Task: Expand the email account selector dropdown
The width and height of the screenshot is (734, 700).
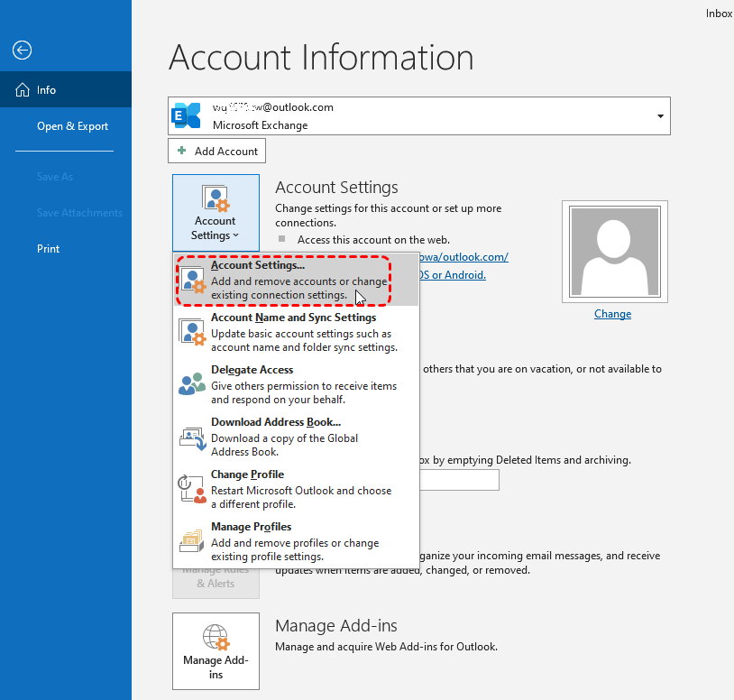Action: point(660,116)
